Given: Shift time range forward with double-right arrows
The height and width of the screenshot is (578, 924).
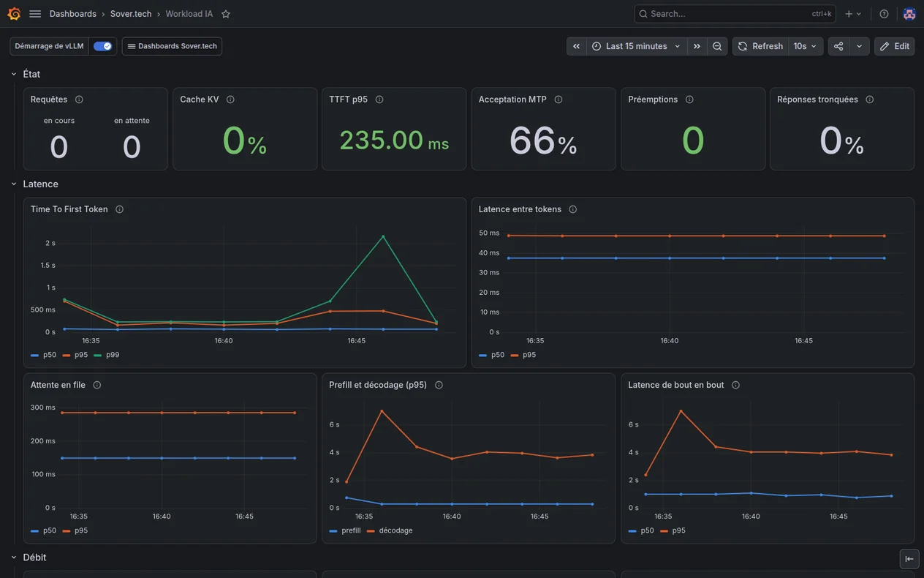Looking at the screenshot, I should coord(697,46).
